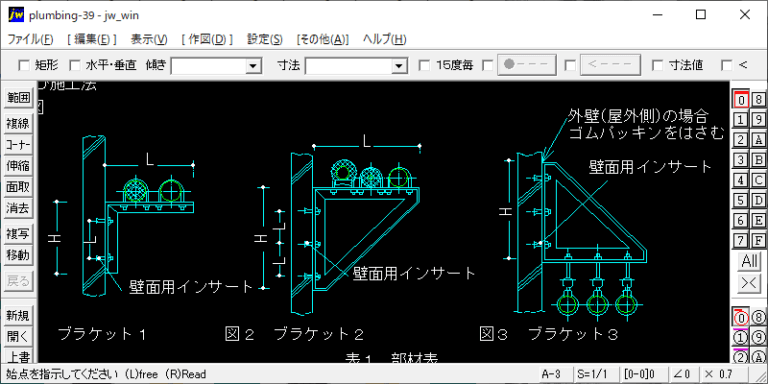Expand the 寸法 dropdown arrow

point(400,66)
